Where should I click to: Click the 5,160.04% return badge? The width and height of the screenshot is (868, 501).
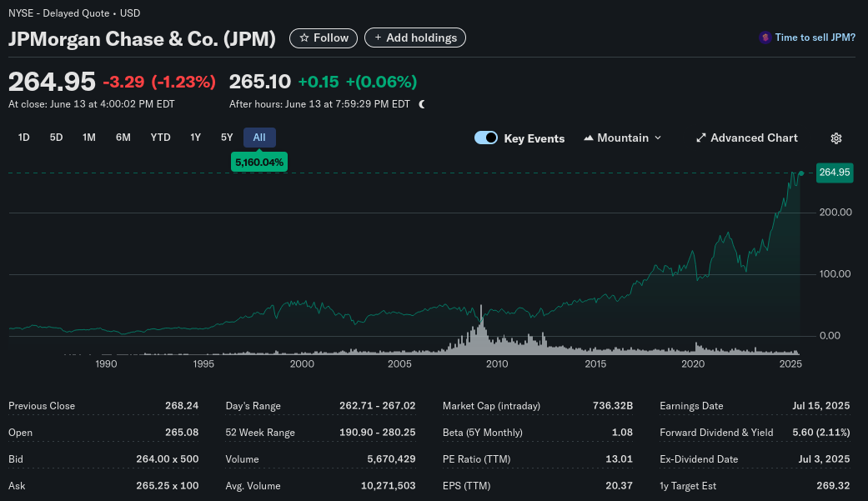coord(259,163)
